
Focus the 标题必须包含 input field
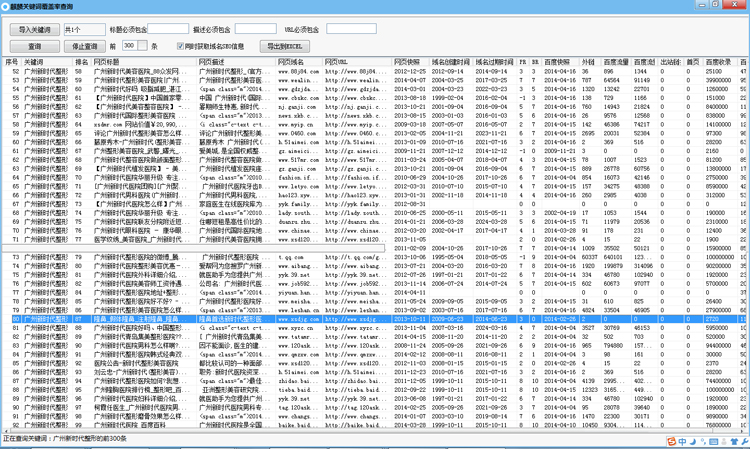[x=168, y=29]
